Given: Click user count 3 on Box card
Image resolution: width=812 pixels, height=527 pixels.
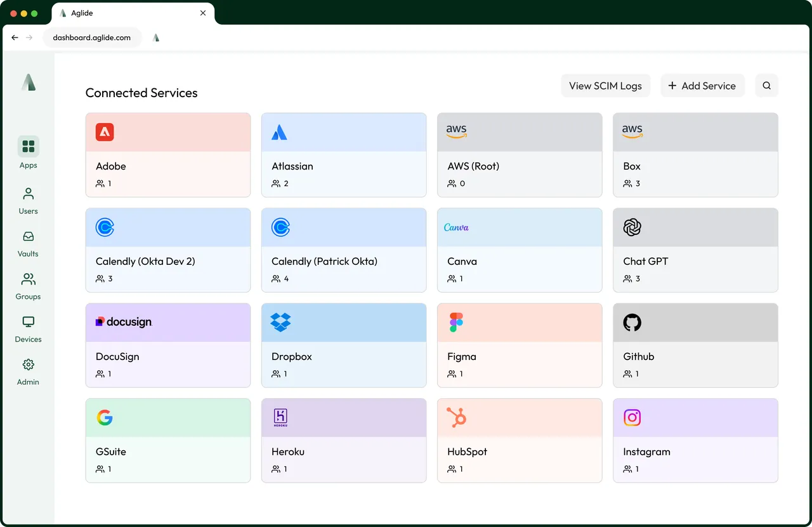Looking at the screenshot, I should 638,183.
